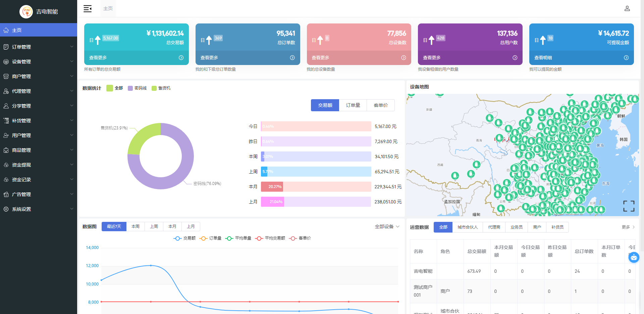Click arrow icon on 总订单数 card
Screen dimensions: 644x314
click(x=292, y=58)
